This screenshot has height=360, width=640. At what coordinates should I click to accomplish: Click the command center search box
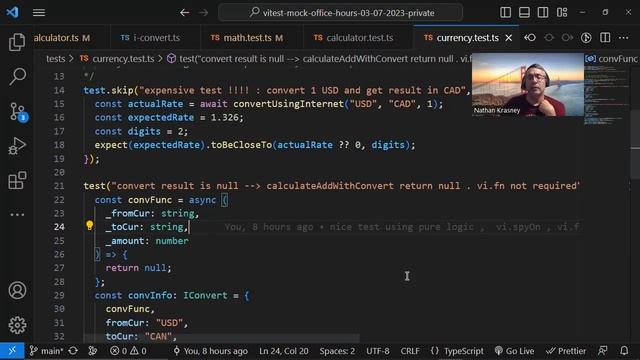(340, 13)
